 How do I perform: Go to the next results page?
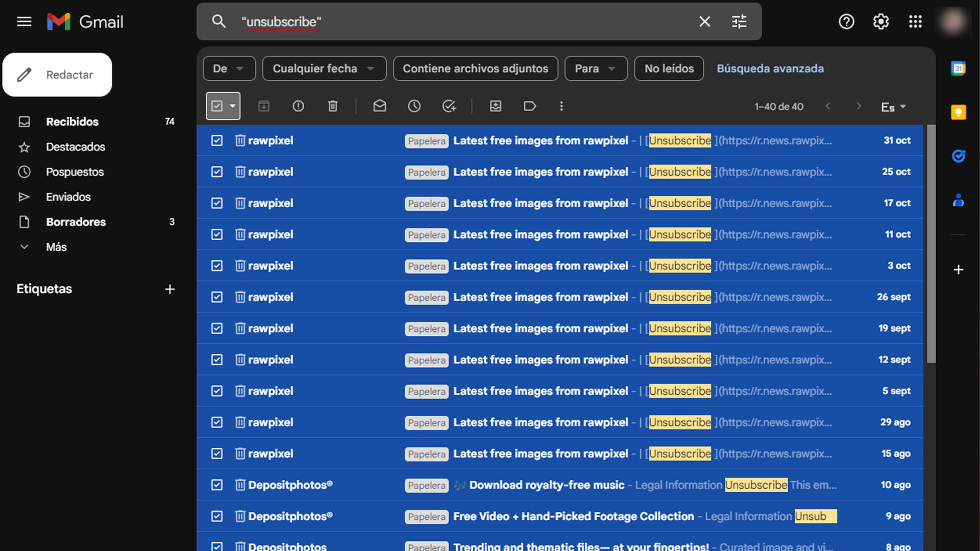pyautogui.click(x=859, y=106)
